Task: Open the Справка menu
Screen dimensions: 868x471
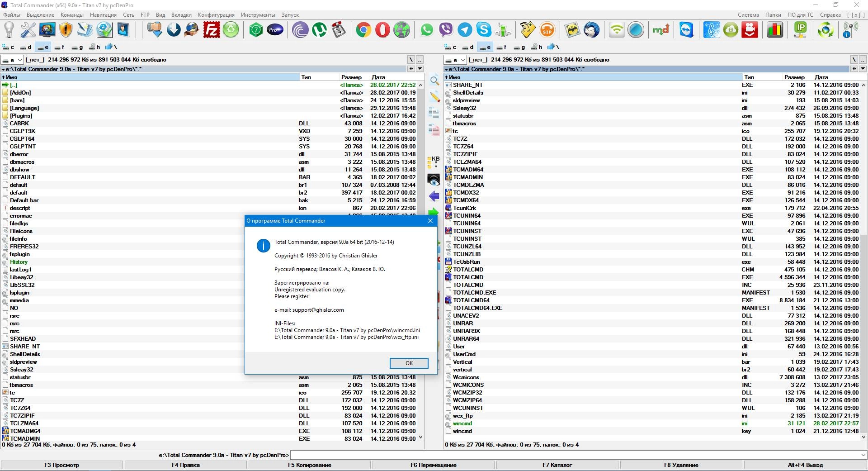Action: (x=830, y=15)
